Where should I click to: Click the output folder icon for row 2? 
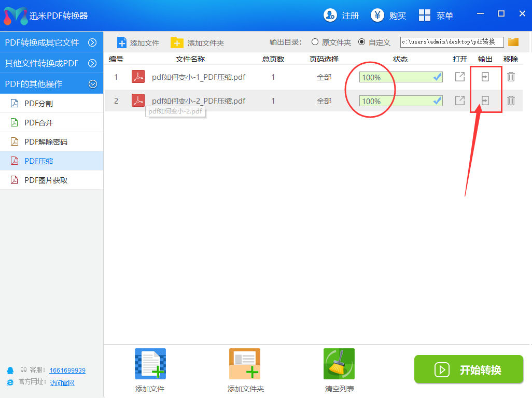485,101
